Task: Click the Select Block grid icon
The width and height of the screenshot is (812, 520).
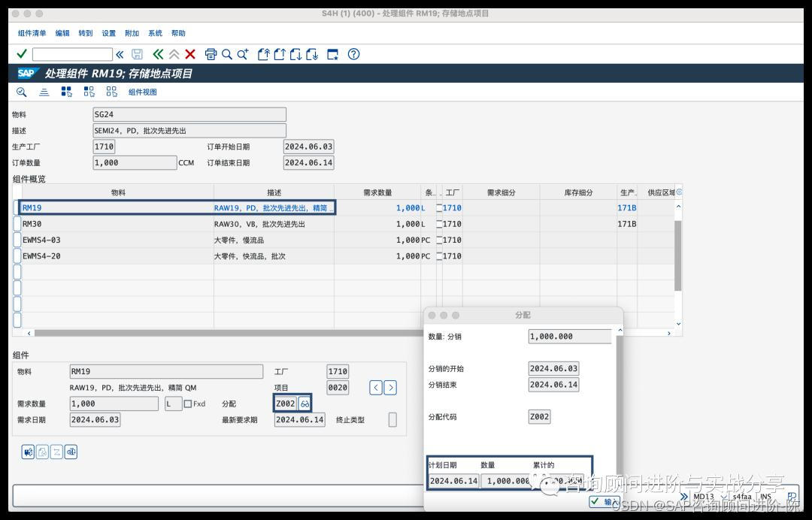Action: click(x=89, y=92)
